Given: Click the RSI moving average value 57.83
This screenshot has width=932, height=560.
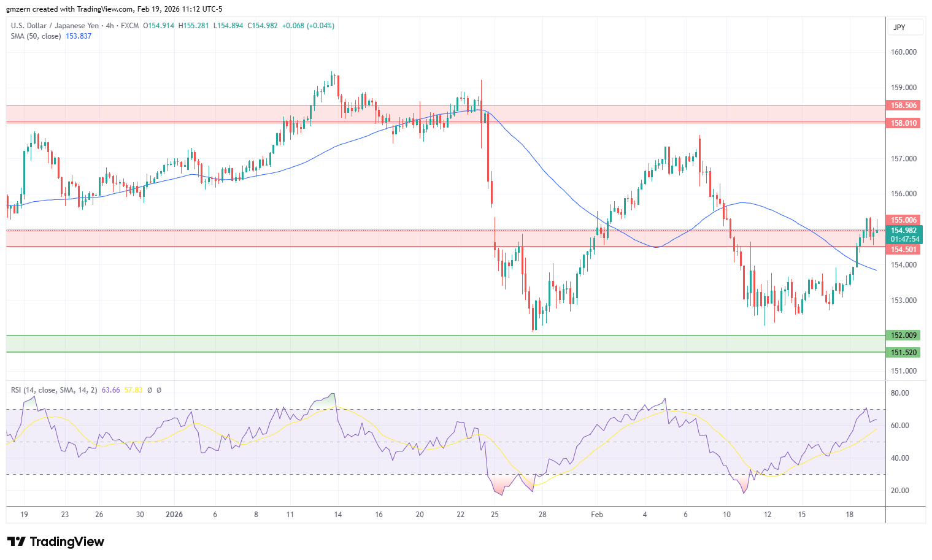Looking at the screenshot, I should coord(133,390).
